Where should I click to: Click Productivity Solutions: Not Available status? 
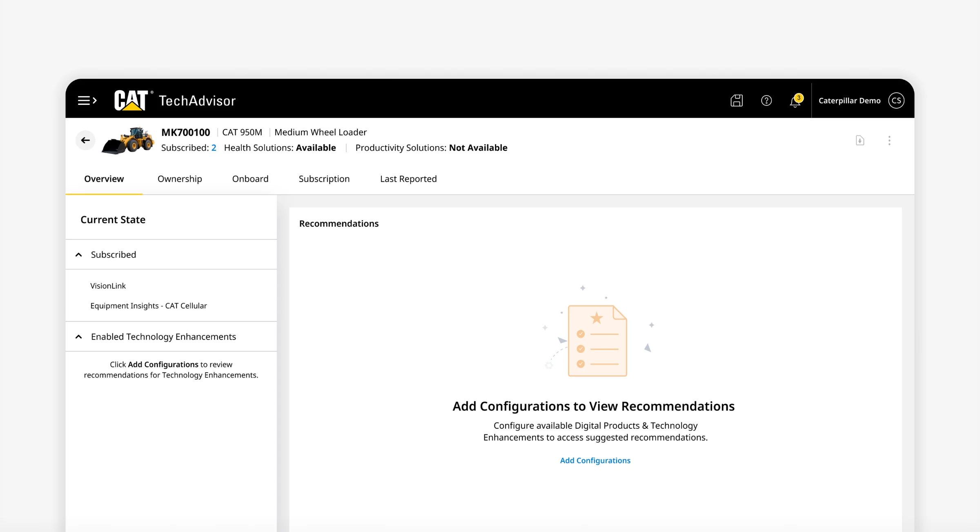pyautogui.click(x=431, y=148)
